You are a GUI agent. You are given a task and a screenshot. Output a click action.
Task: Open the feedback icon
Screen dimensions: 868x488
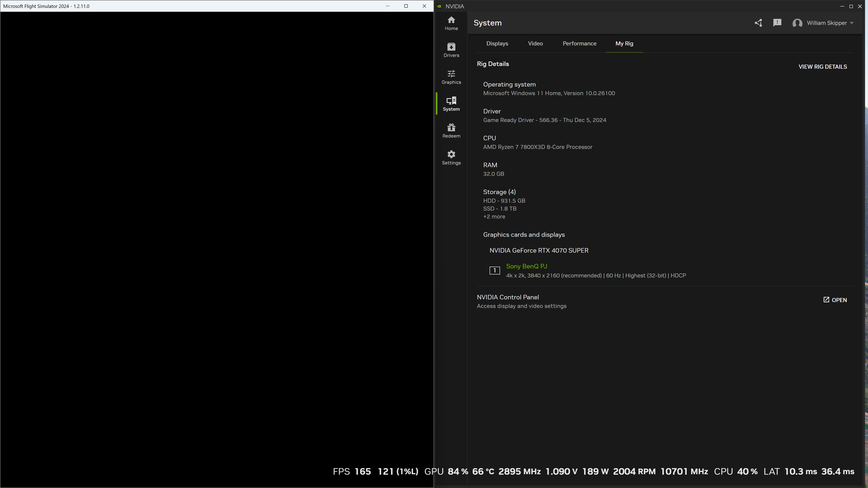tap(777, 23)
